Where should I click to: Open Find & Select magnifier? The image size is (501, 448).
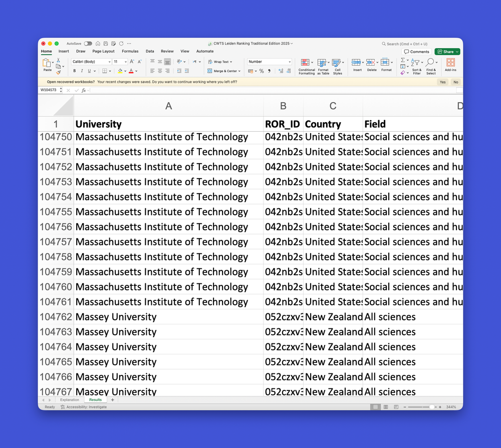point(431,67)
